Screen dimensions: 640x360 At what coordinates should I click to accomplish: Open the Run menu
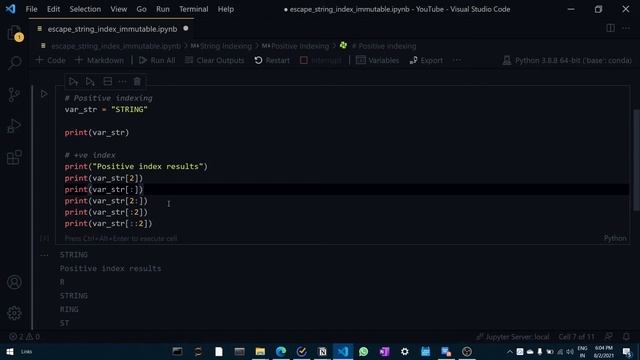click(x=162, y=9)
